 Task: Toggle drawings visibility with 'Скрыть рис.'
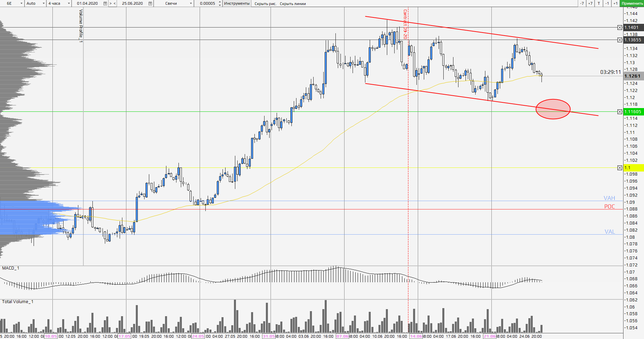[x=265, y=4]
